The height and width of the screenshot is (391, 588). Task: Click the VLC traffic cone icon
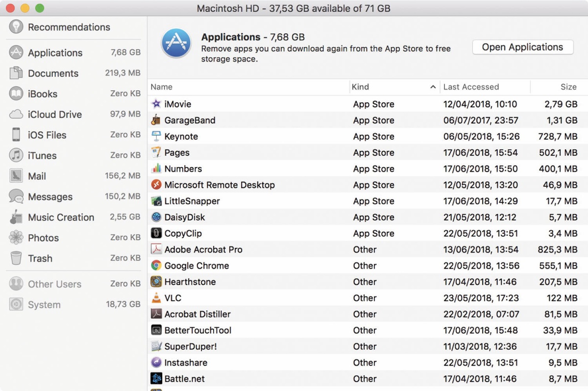[x=156, y=298]
